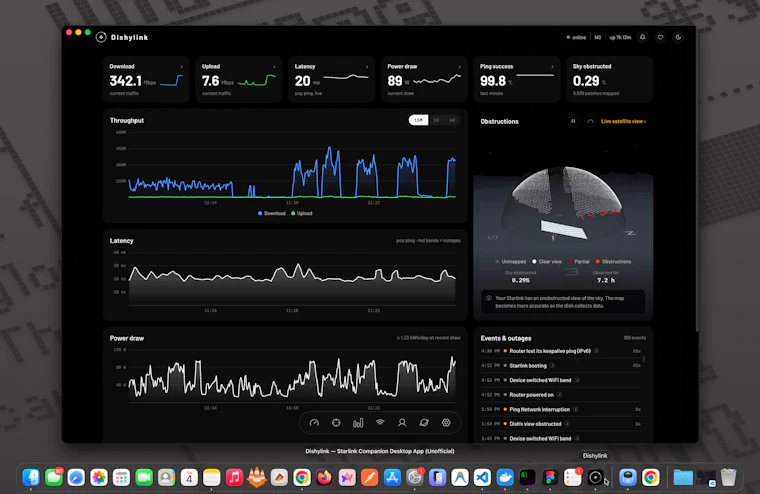760x494 pixels.
Task: Open the WiFi icon in bottom nav
Action: (x=380, y=423)
